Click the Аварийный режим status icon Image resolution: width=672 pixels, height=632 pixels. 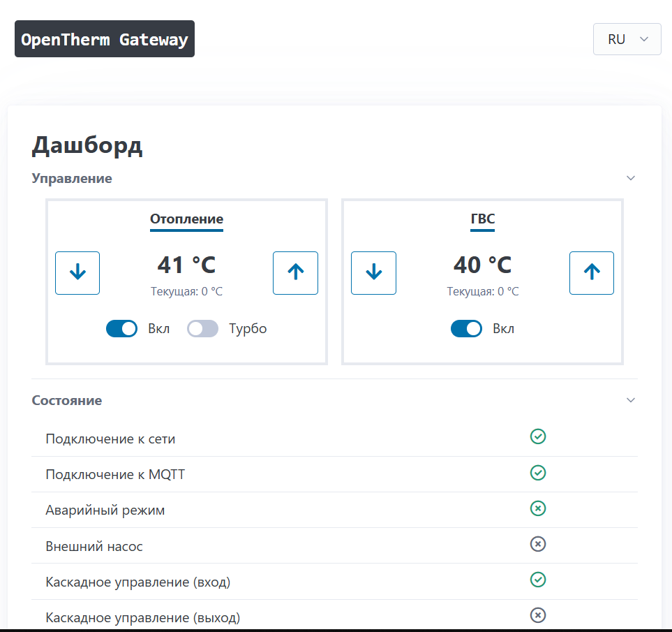tap(537, 508)
